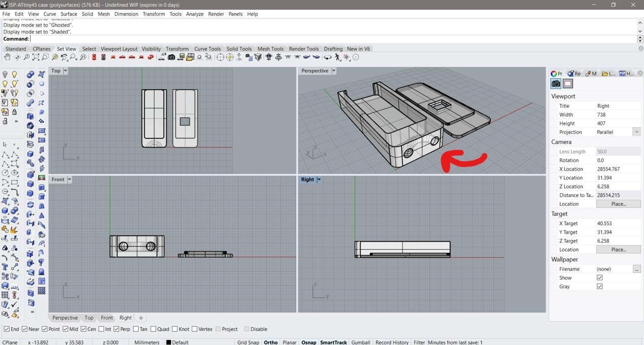644x345 pixels.
Task: Click the rectangle tool in left sidebar
Action: pos(14,182)
